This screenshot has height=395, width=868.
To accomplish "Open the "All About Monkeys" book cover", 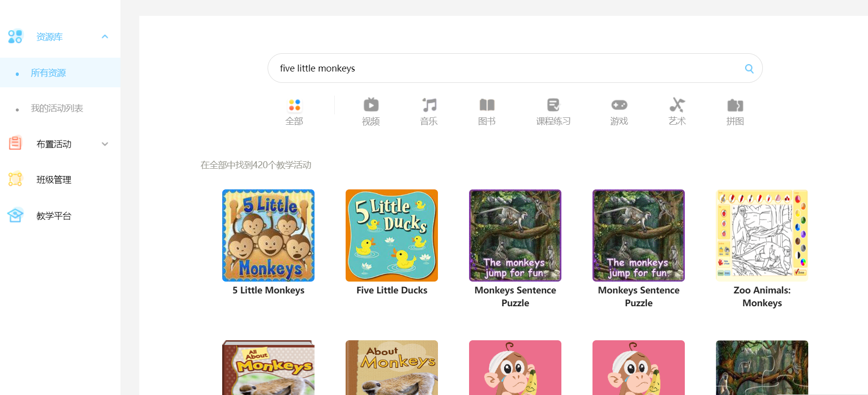I will [268, 367].
